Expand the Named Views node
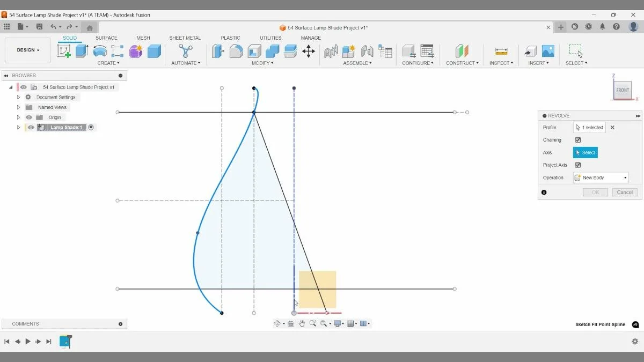The width and height of the screenshot is (644, 362). [x=18, y=107]
